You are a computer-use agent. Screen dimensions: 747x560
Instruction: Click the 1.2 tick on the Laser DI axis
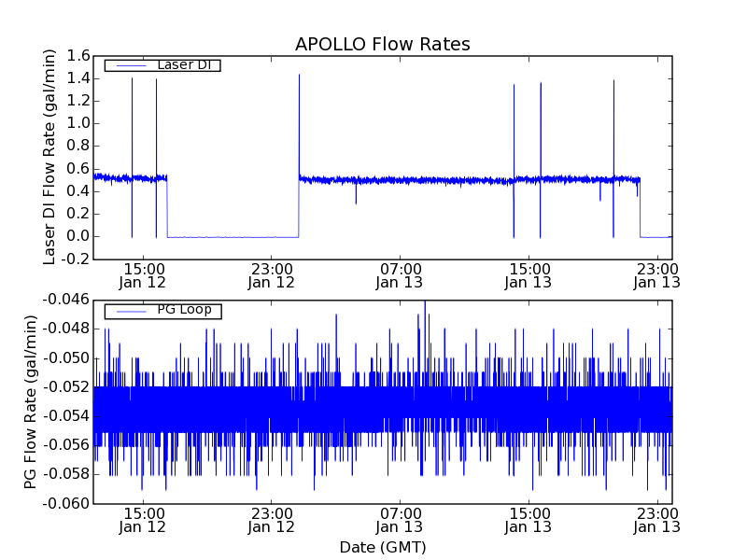coord(78,101)
